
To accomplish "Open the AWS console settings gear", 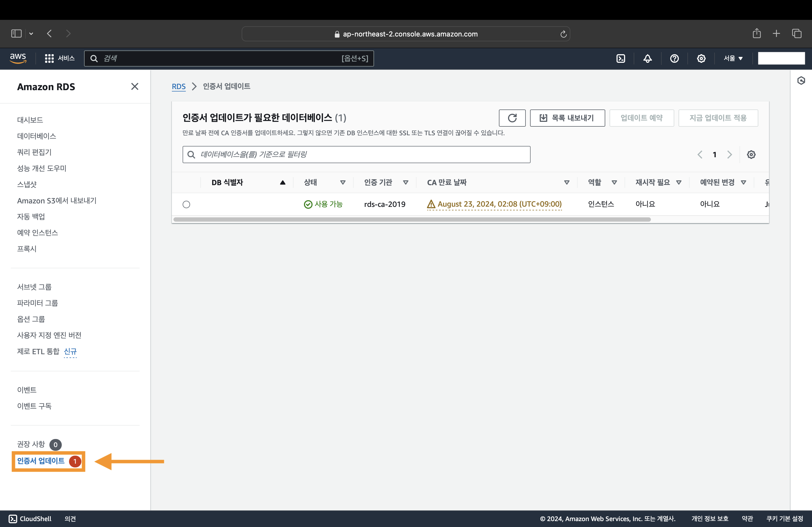I will click(701, 58).
